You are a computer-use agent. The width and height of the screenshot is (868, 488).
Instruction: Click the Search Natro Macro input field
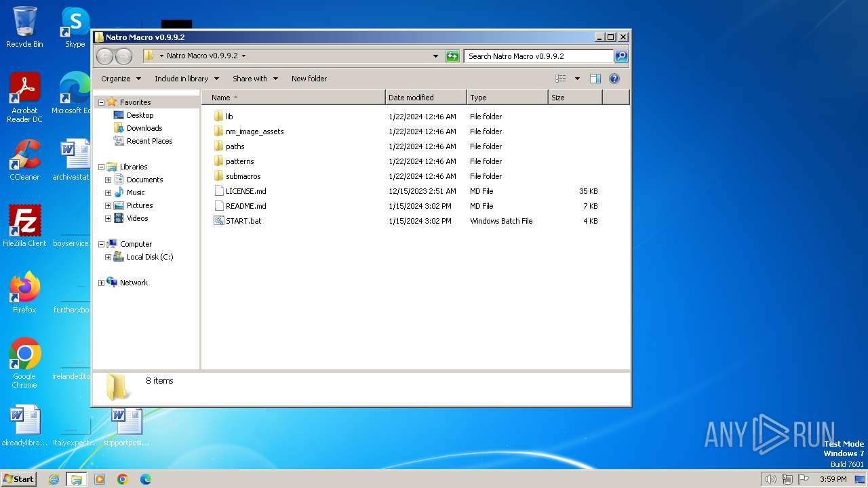tap(539, 56)
